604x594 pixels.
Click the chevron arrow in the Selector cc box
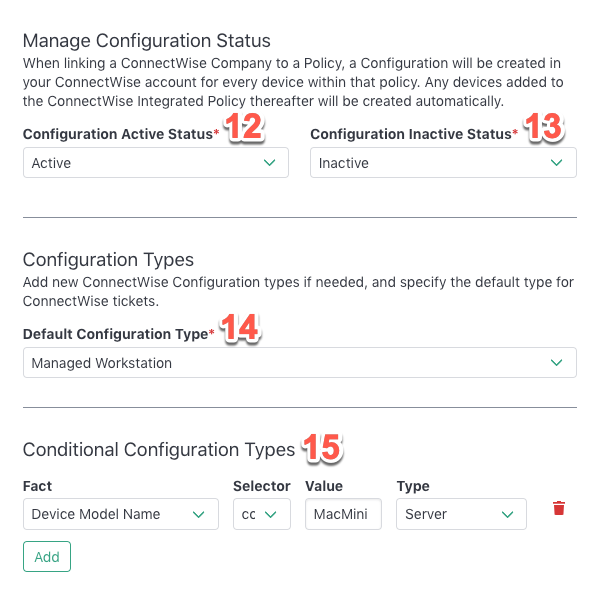271,514
